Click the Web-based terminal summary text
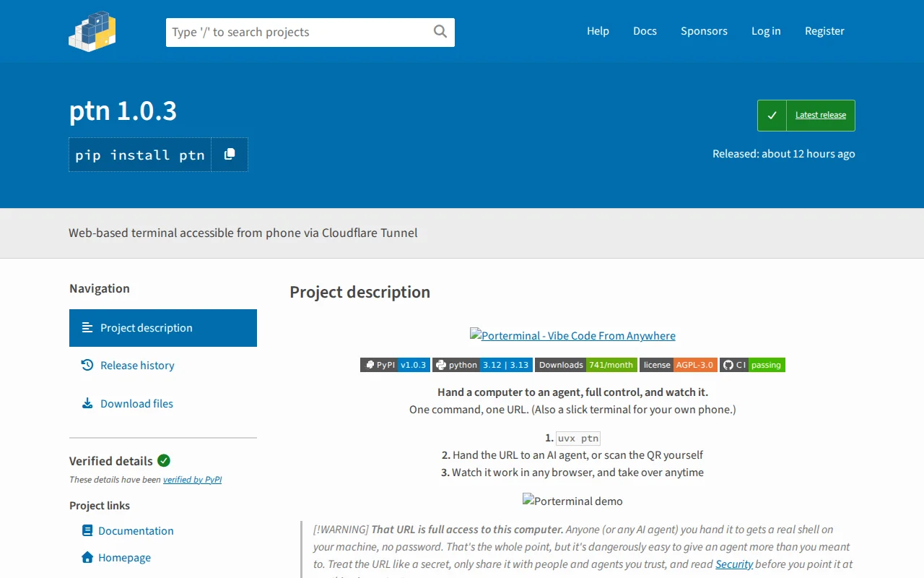The height and width of the screenshot is (578, 924). (x=243, y=233)
